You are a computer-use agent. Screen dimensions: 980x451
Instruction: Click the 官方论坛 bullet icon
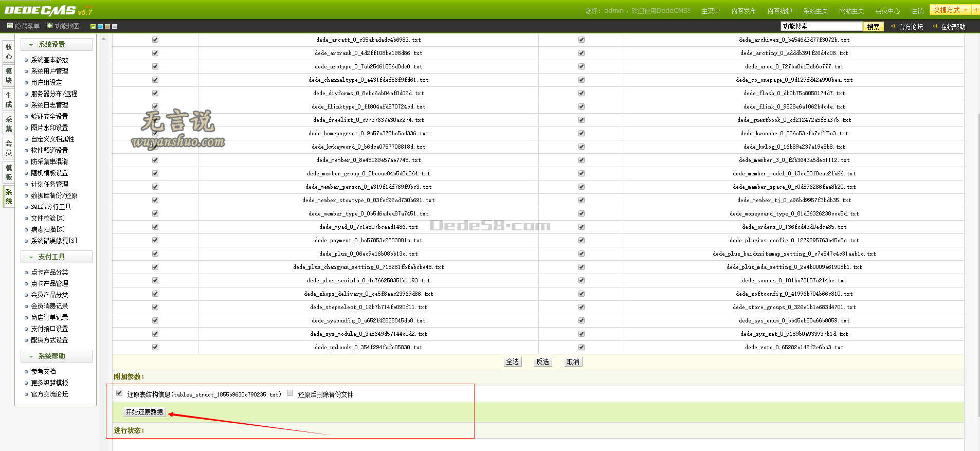893,26
